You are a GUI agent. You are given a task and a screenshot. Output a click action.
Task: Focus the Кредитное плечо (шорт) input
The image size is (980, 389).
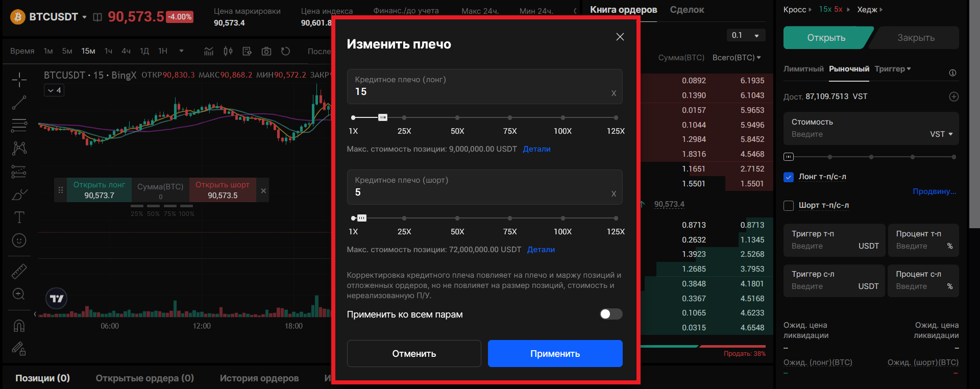point(484,187)
